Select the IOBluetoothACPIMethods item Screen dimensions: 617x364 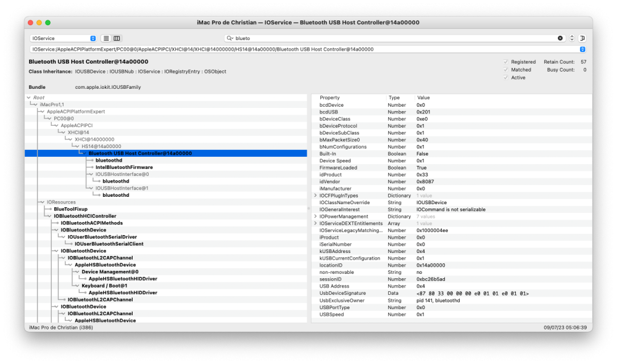(x=92, y=223)
